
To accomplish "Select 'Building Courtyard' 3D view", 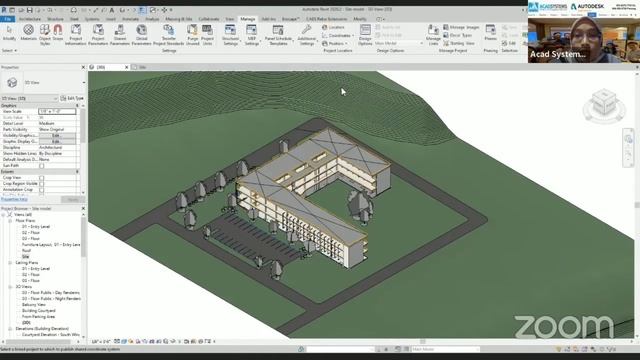I will [39, 311].
